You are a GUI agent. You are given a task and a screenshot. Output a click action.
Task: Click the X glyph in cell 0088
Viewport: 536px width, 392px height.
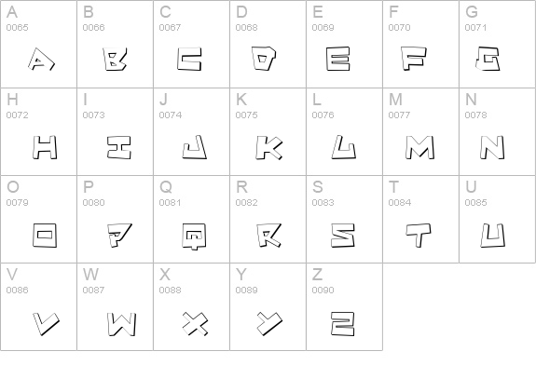click(x=195, y=323)
